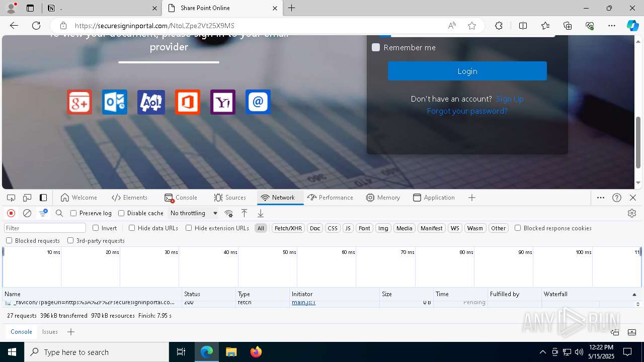Follow the Forgot your password link
The width and height of the screenshot is (644, 362).
pos(467,111)
